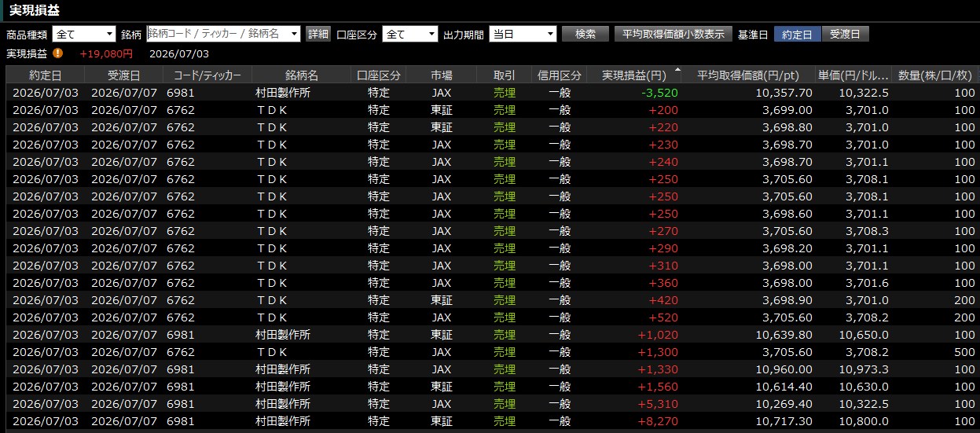The image size is (980, 433).
Task: Click the 3,699.00 average cost cell
Action: click(x=787, y=110)
